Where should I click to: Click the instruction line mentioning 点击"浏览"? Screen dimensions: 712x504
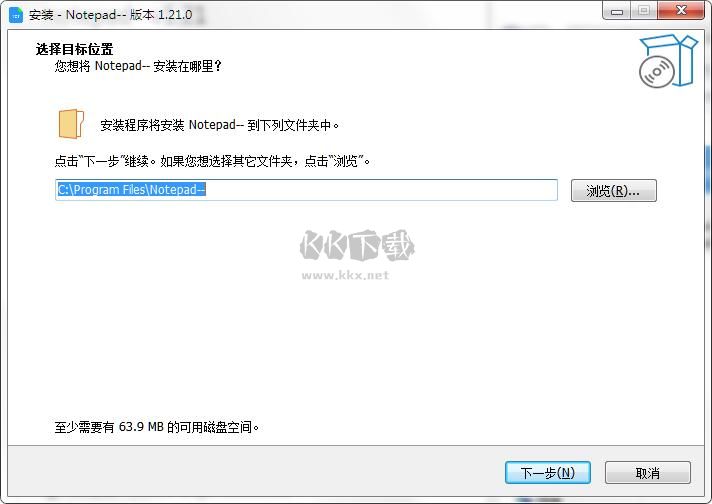click(212, 161)
